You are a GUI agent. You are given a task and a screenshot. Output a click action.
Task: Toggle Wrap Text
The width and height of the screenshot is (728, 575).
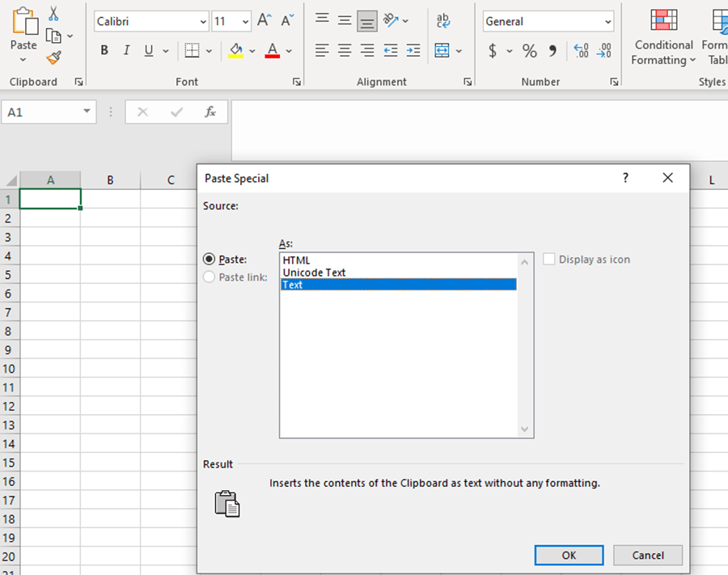(x=443, y=20)
